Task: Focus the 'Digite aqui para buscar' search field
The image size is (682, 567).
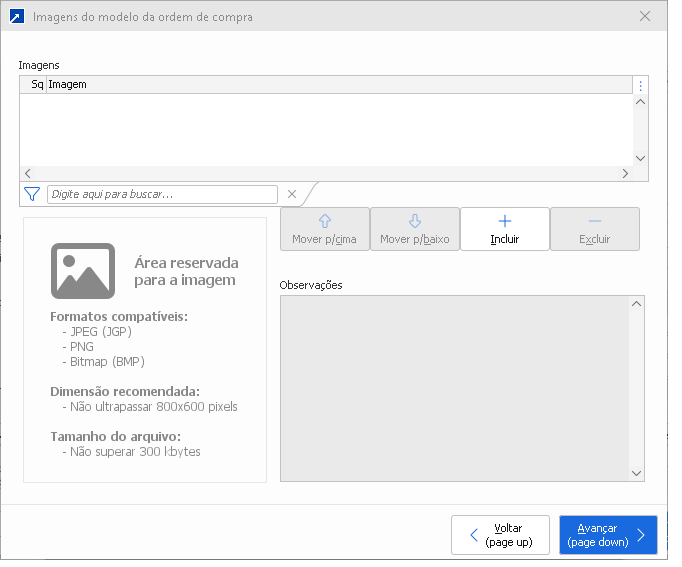Action: click(x=162, y=194)
